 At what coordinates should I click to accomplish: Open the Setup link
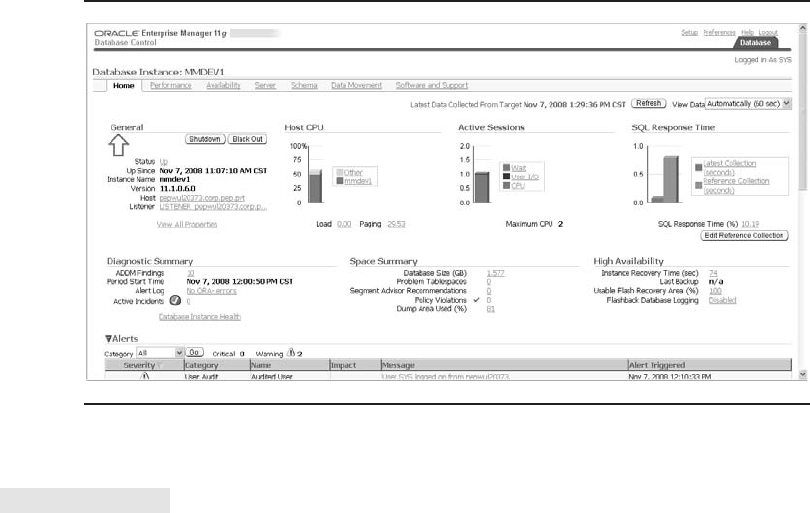689,33
